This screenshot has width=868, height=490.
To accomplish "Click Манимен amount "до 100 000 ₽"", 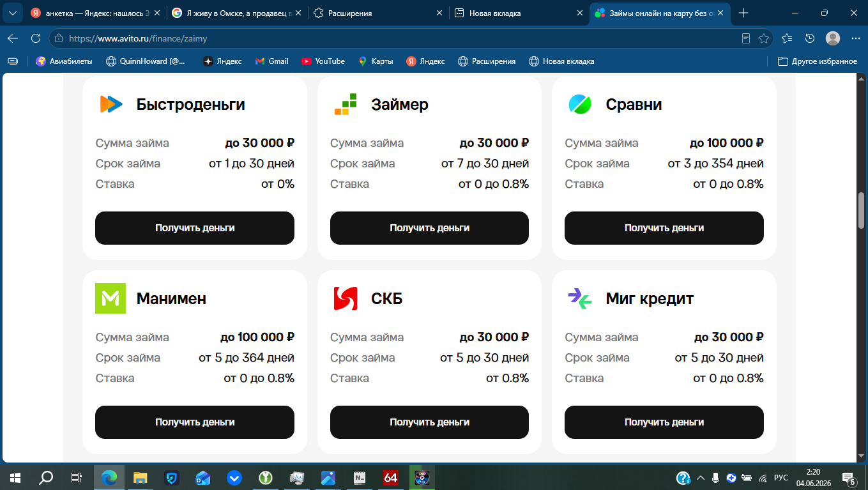I will [257, 337].
